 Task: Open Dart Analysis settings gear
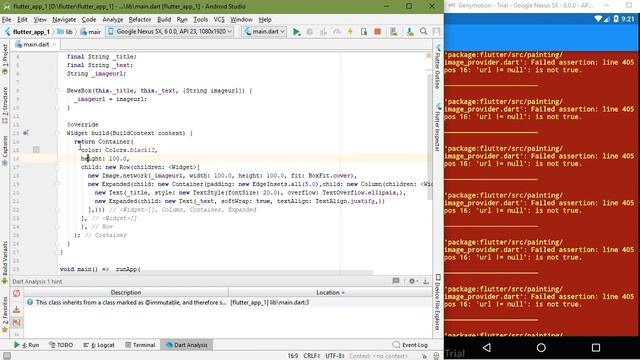(x=412, y=281)
